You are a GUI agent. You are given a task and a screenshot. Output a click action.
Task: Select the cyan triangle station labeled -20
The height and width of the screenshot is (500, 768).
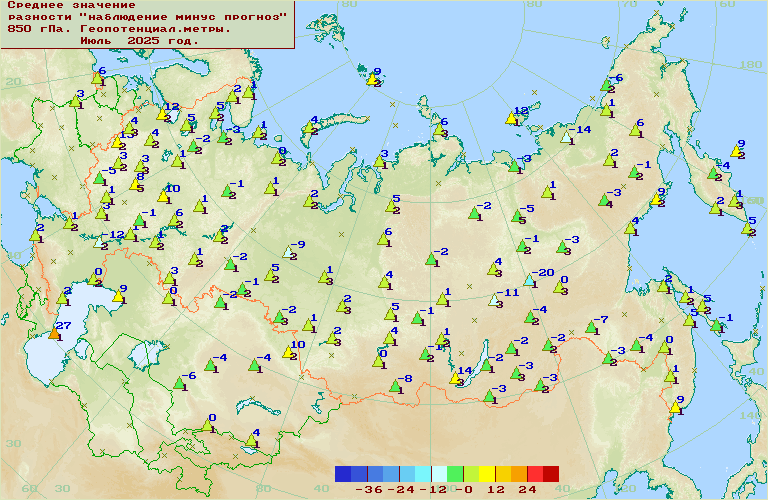pyautogui.click(x=529, y=281)
